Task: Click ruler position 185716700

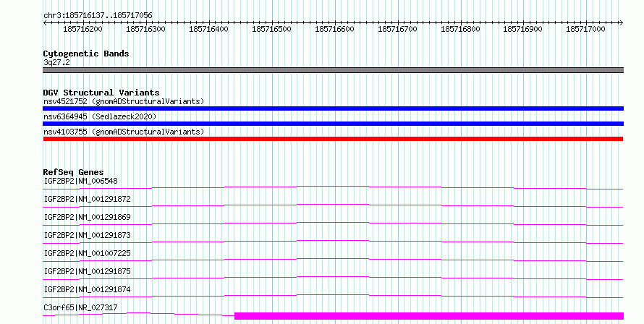Action: (x=397, y=29)
